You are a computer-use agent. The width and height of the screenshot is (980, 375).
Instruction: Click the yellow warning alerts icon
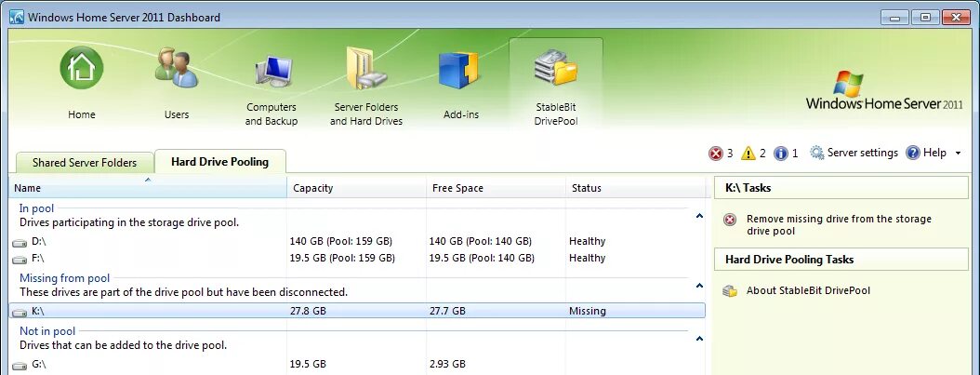click(x=748, y=154)
